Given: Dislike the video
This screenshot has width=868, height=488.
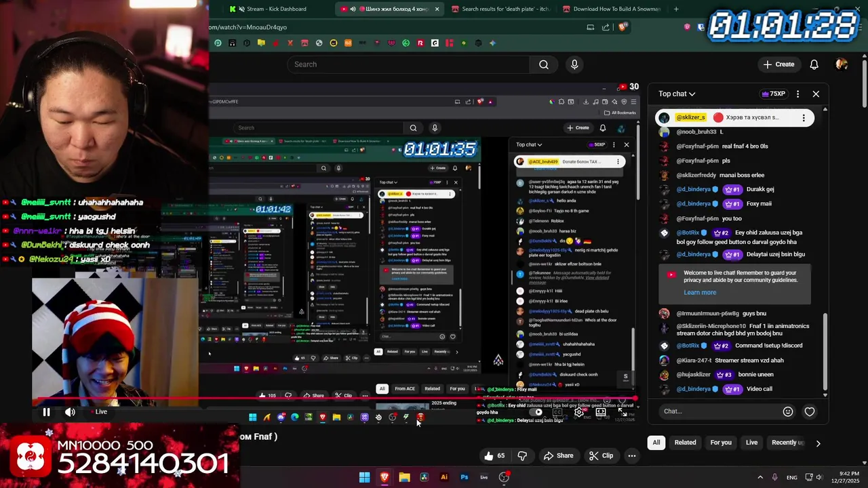Looking at the screenshot, I should [x=522, y=456].
